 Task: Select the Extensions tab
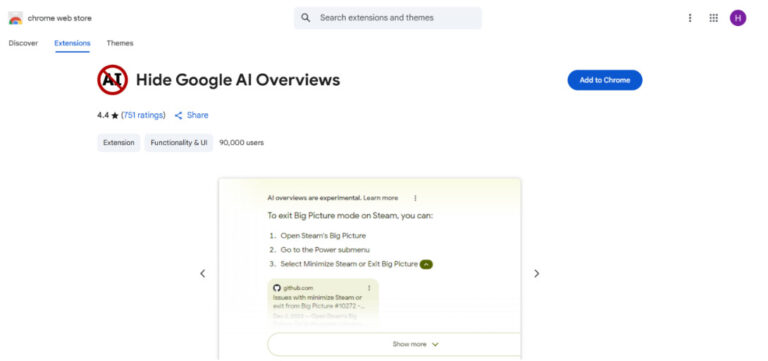(72, 43)
